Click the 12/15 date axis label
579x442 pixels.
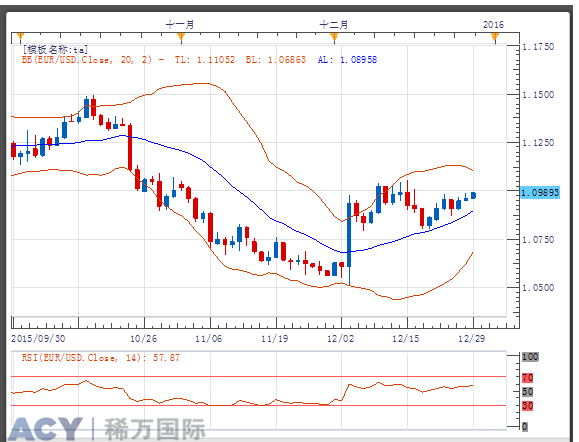(x=406, y=339)
